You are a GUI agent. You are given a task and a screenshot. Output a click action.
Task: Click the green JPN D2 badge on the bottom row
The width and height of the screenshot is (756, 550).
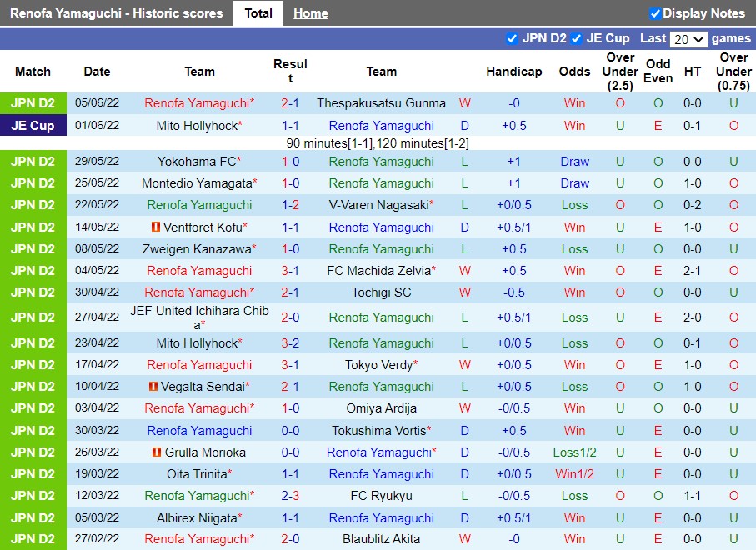33,538
